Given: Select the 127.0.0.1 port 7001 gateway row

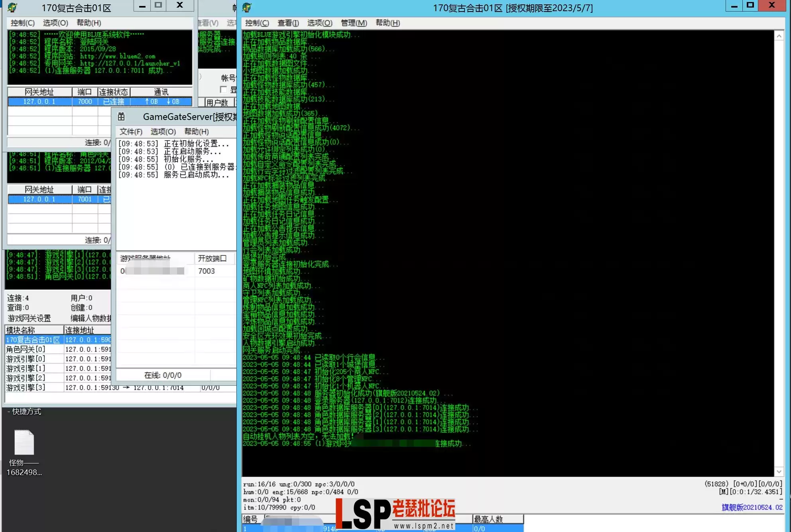Looking at the screenshot, I should tap(59, 199).
